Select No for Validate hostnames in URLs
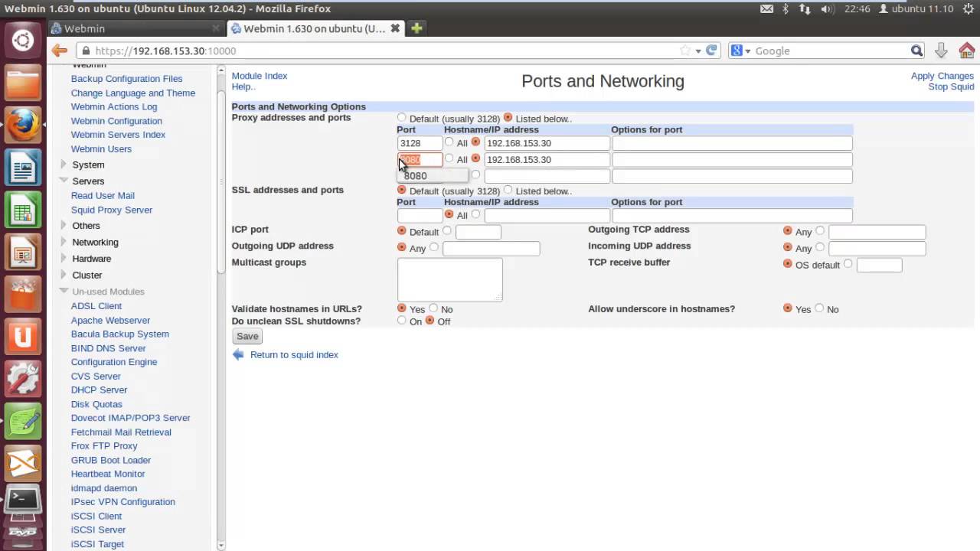980x551 pixels. tap(433, 308)
